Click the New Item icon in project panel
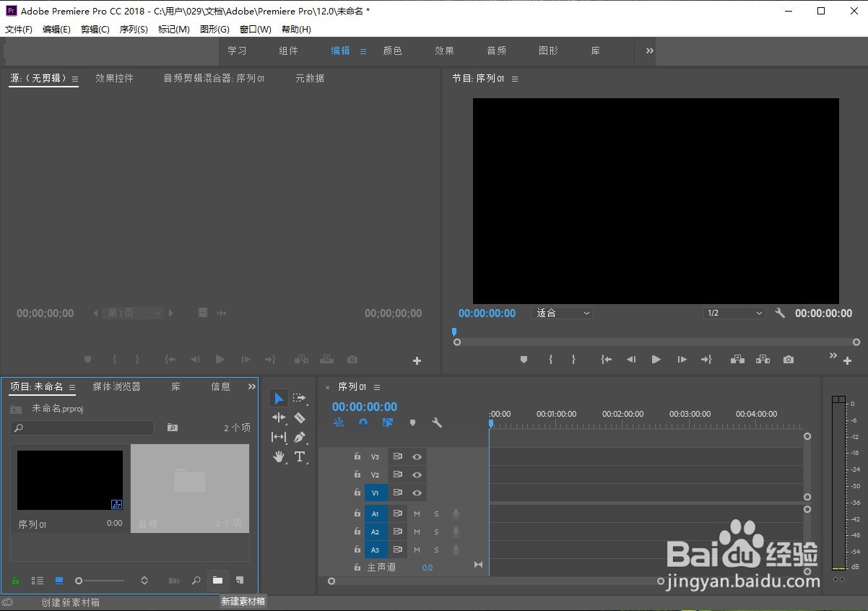Viewport: 868px width, 611px height. 240,580
